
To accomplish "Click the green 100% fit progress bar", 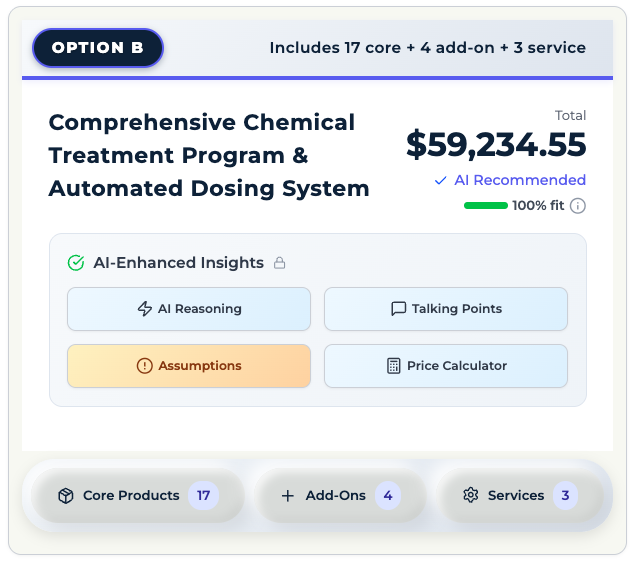I will pyautogui.click(x=485, y=206).
